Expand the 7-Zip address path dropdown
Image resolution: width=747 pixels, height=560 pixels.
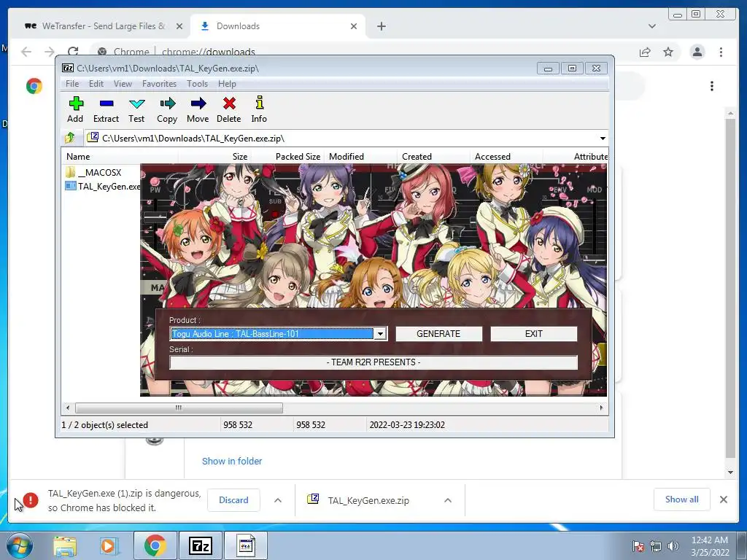point(603,138)
